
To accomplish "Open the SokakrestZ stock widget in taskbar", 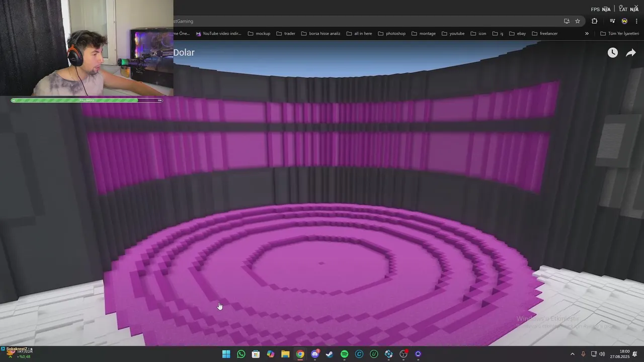I will (17, 353).
